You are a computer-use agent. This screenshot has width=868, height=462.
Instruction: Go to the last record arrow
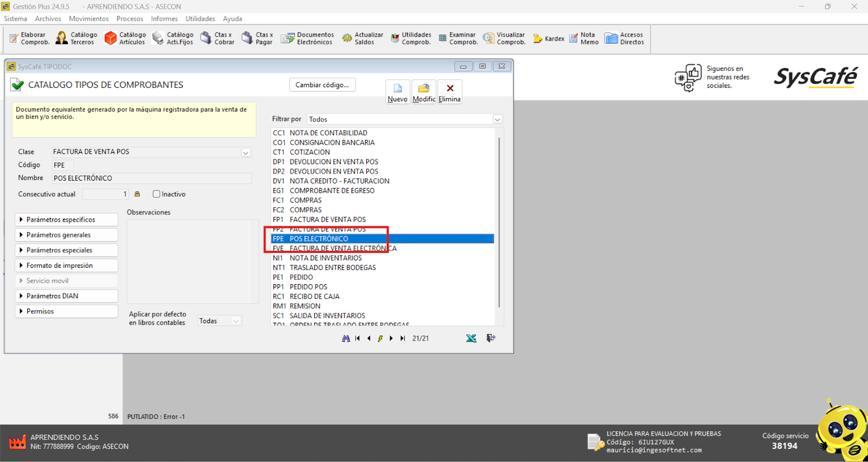coord(403,338)
